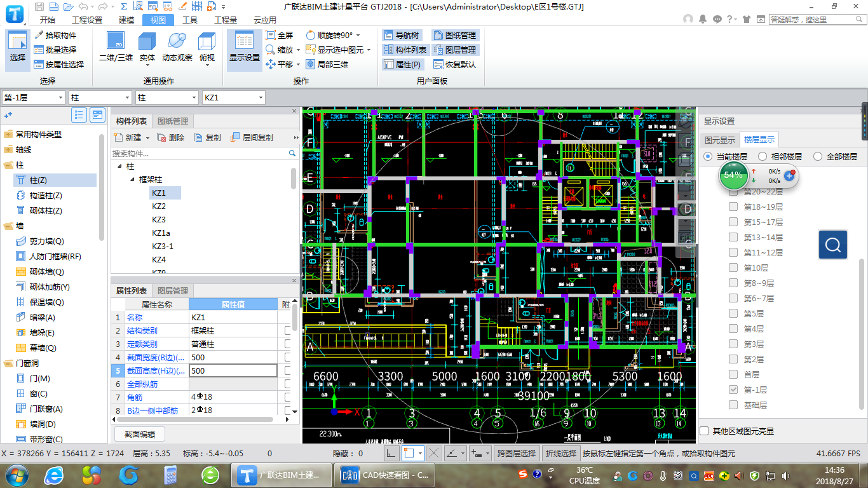The height and width of the screenshot is (488, 868).
Task: Switch to 图层管理 tab in properties panel
Action: (x=173, y=290)
